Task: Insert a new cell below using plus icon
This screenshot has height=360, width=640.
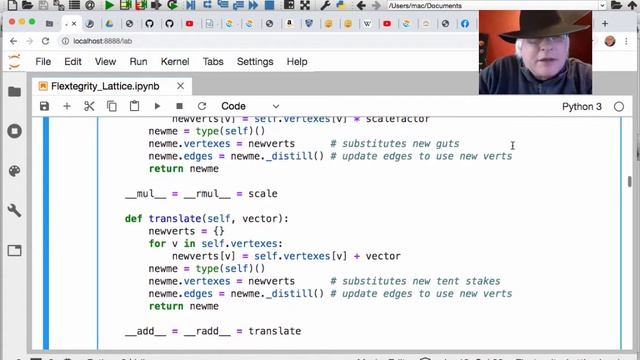Action: point(67,107)
